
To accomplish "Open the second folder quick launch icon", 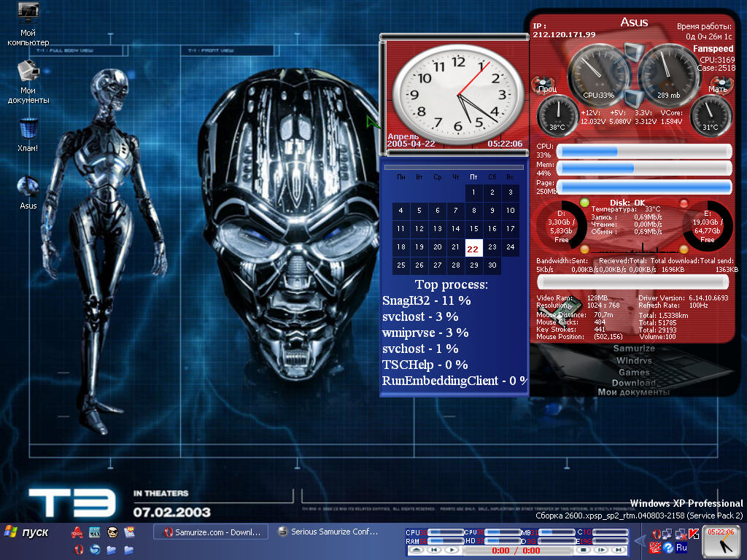I will (128, 550).
